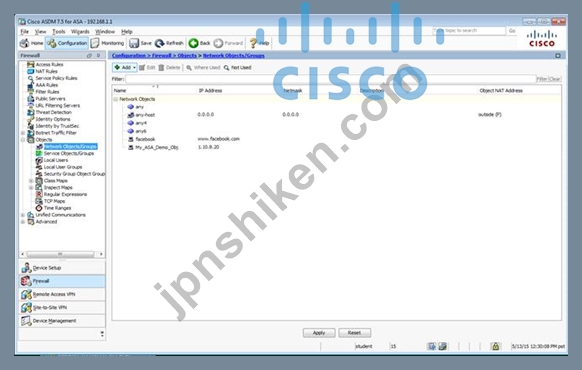Select TCP Maps tree item
582x370 pixels.
tap(54, 201)
